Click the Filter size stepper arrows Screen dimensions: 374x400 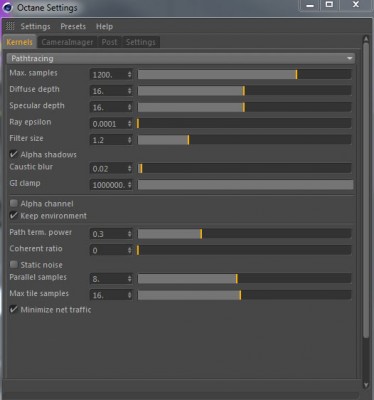click(x=130, y=140)
